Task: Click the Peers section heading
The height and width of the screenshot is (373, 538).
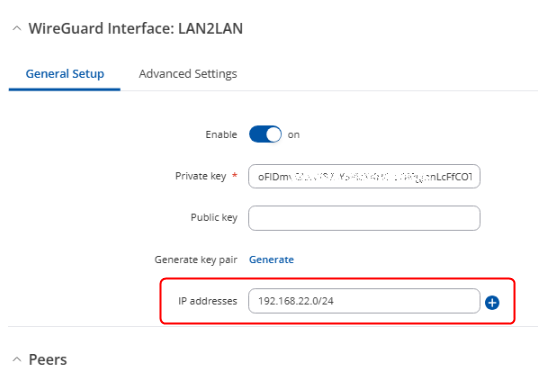Action: click(x=48, y=360)
